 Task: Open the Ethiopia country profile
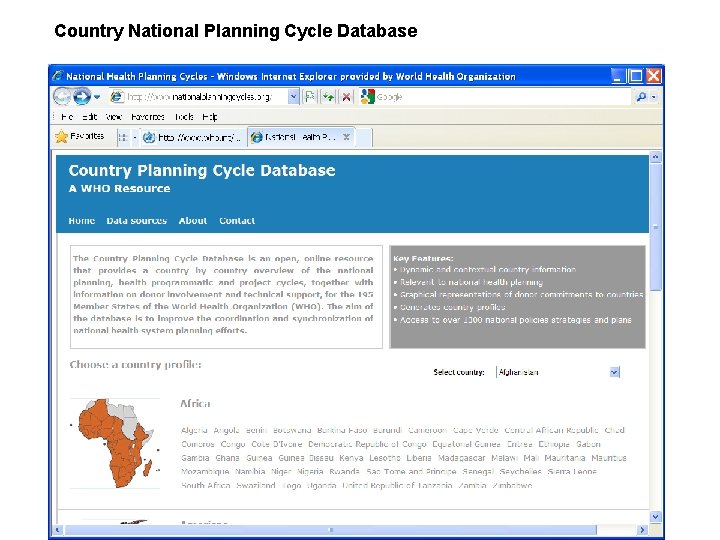point(554,444)
